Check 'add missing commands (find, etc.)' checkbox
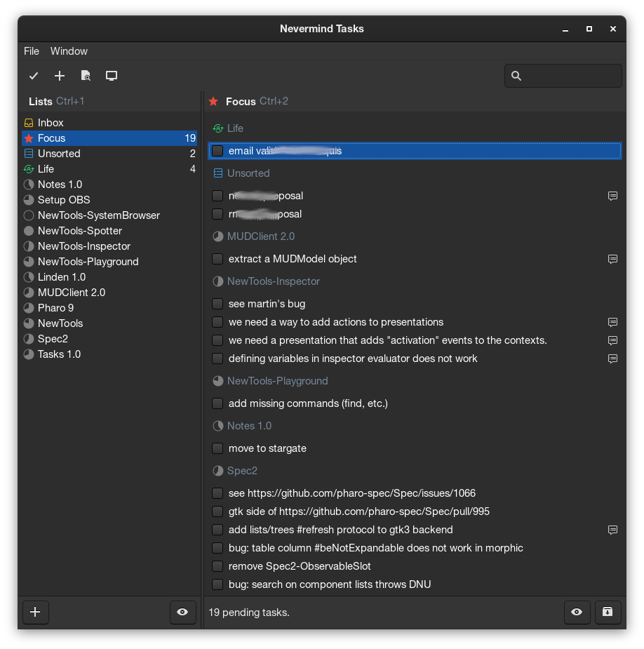This screenshot has width=644, height=649. click(217, 403)
